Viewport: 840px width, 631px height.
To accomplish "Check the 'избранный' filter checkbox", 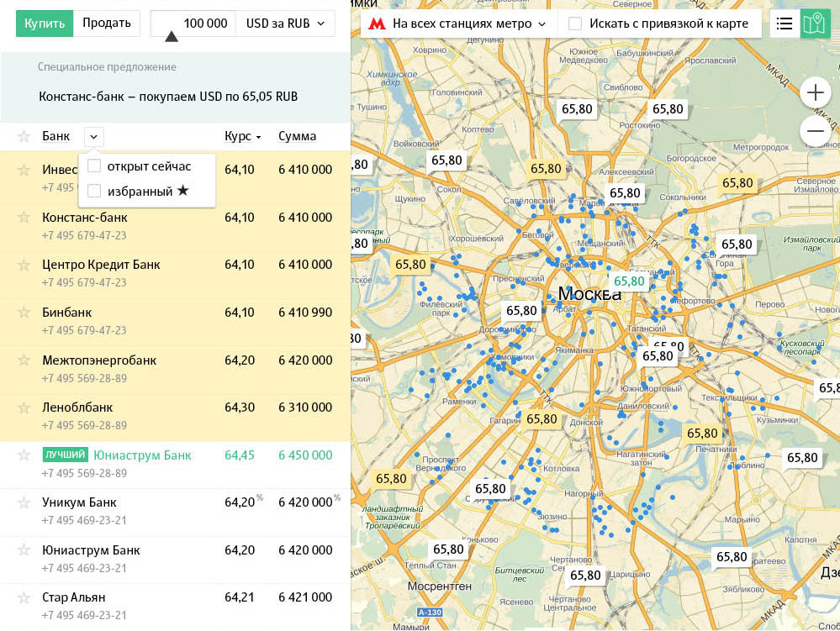I will point(94,192).
